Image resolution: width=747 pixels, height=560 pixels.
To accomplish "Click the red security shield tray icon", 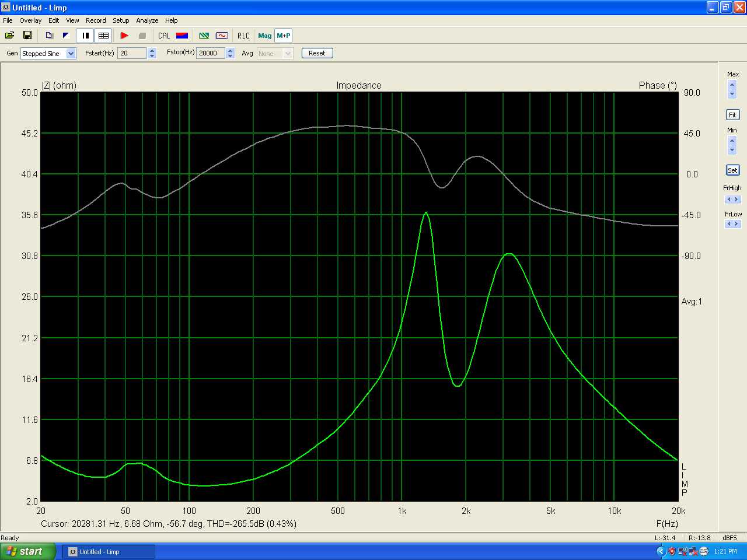I will [x=672, y=551].
